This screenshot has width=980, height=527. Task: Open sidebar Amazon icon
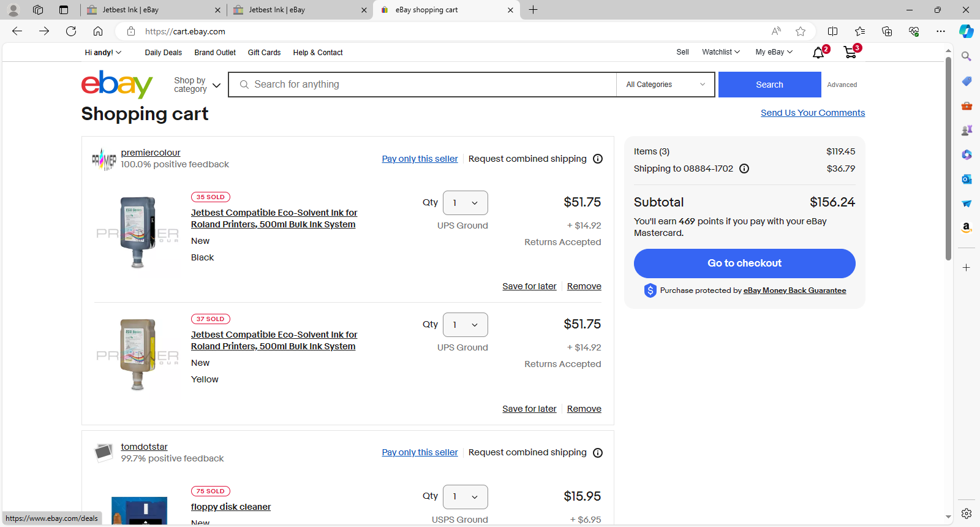pyautogui.click(x=967, y=228)
